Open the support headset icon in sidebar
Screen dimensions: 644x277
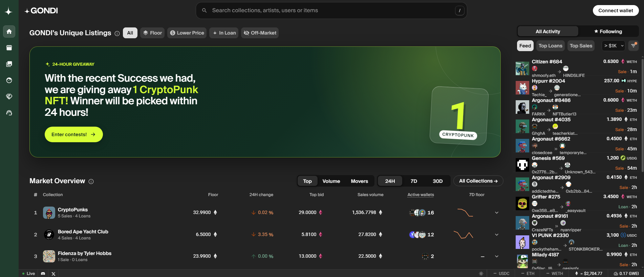click(9, 113)
